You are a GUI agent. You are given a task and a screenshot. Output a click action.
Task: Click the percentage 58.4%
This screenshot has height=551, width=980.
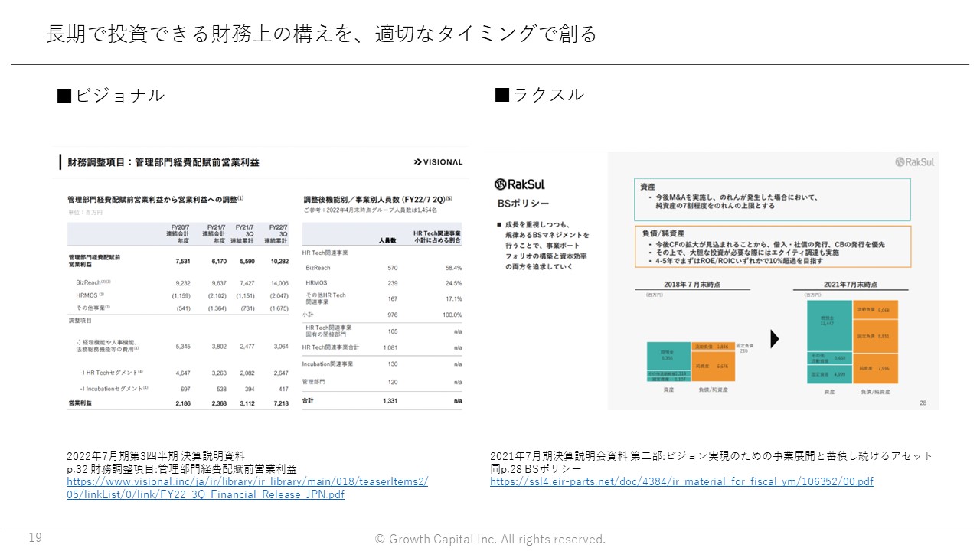(x=454, y=268)
